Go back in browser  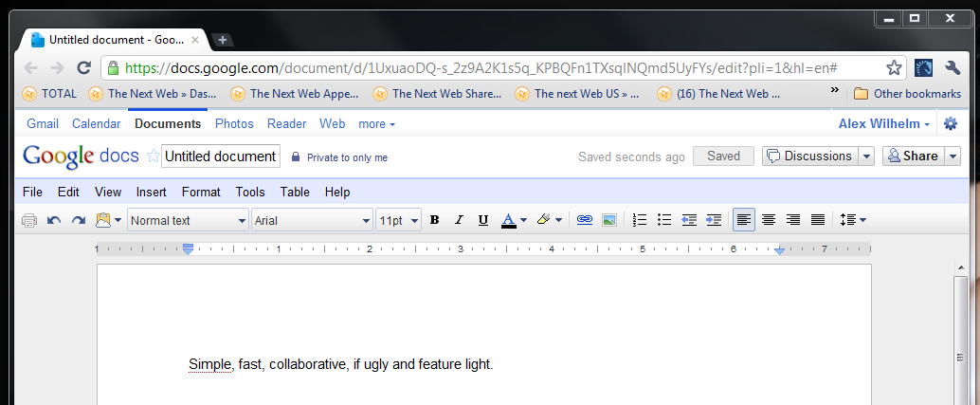coord(30,67)
